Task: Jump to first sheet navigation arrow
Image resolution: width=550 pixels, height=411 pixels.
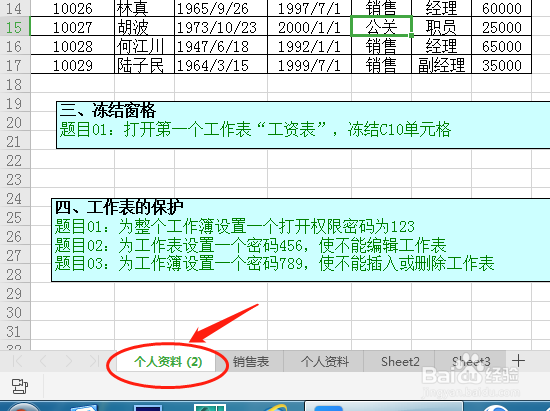Action: click(x=18, y=361)
